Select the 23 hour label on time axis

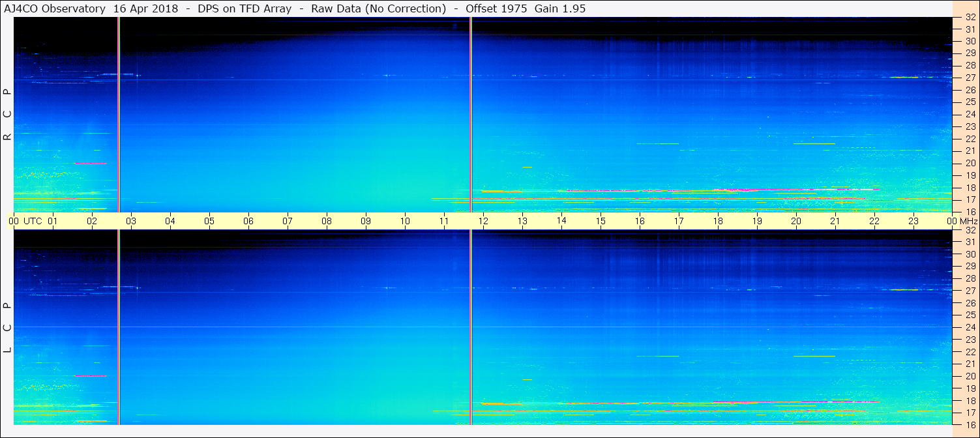click(x=913, y=221)
